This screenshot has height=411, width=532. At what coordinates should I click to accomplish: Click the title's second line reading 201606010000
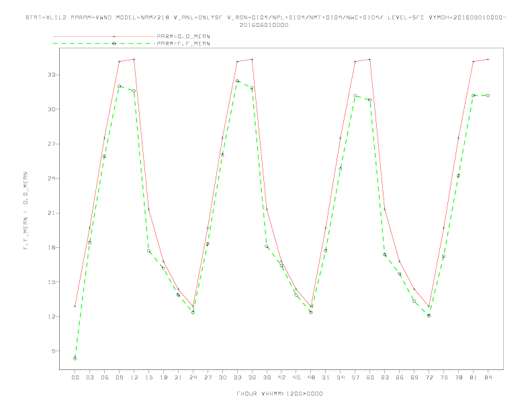click(264, 25)
